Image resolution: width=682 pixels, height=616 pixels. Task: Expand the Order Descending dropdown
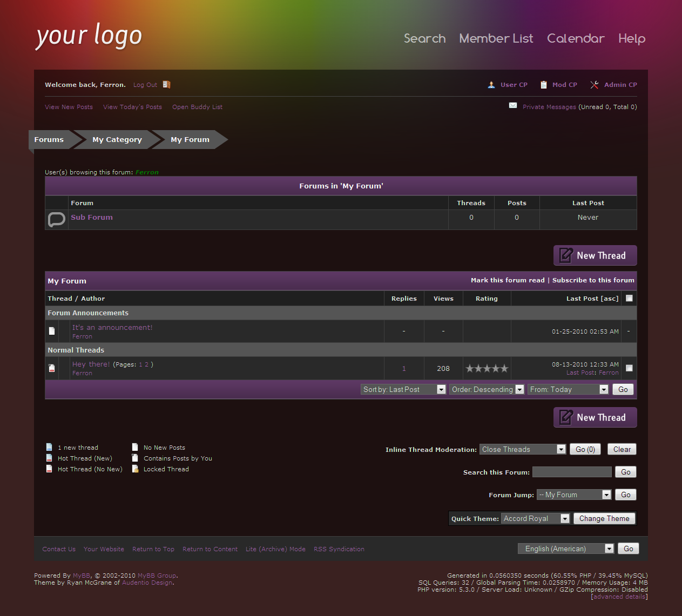487,389
